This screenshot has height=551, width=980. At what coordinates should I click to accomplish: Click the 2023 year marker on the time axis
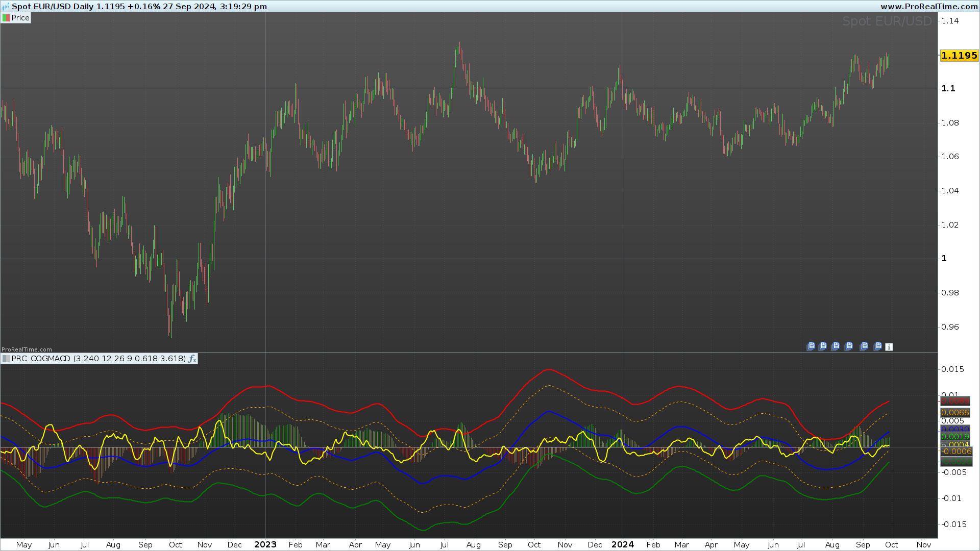[x=265, y=544]
